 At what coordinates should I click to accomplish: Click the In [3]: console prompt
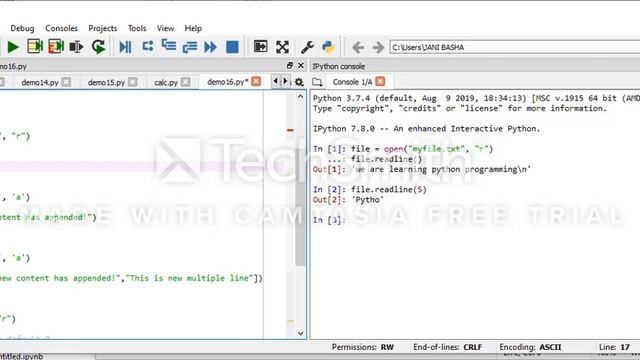click(x=329, y=220)
